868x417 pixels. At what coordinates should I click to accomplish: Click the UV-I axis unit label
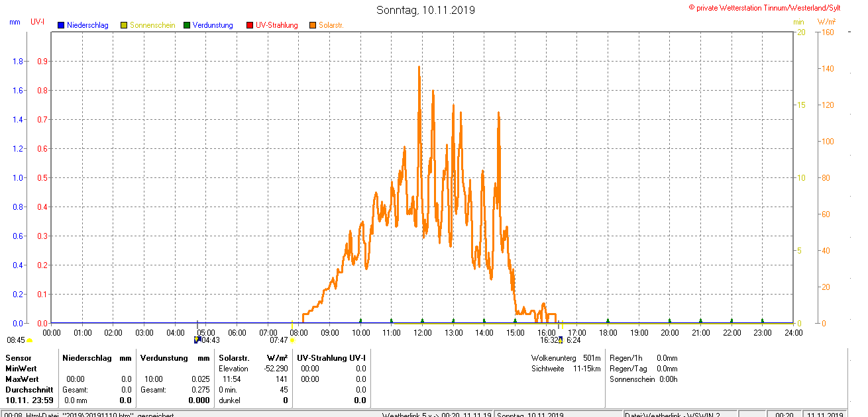coord(38,22)
